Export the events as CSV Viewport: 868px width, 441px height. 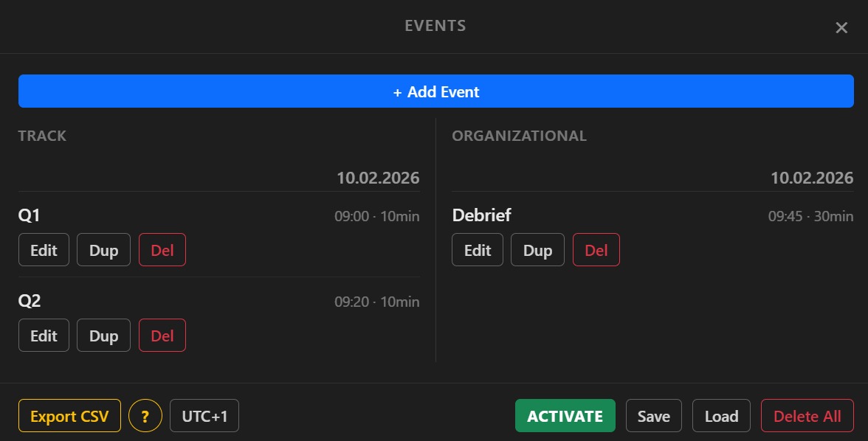[x=69, y=415]
